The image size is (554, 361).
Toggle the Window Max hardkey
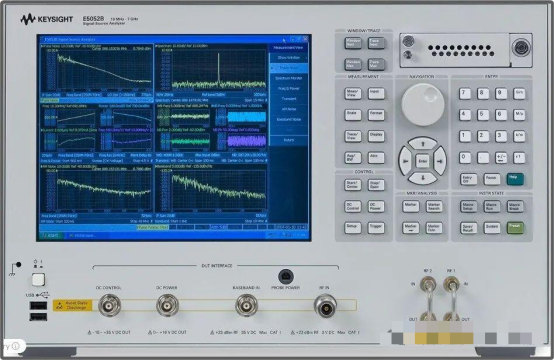[353, 64]
